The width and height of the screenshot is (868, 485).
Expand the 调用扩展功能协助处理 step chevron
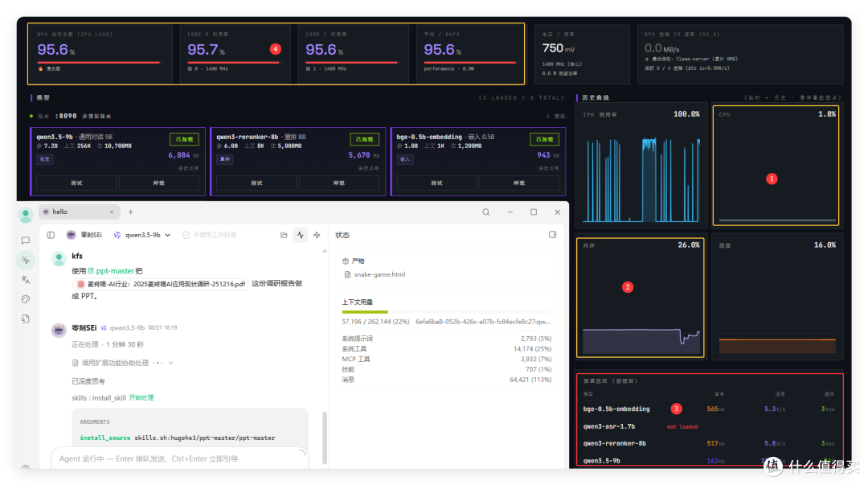(170, 363)
